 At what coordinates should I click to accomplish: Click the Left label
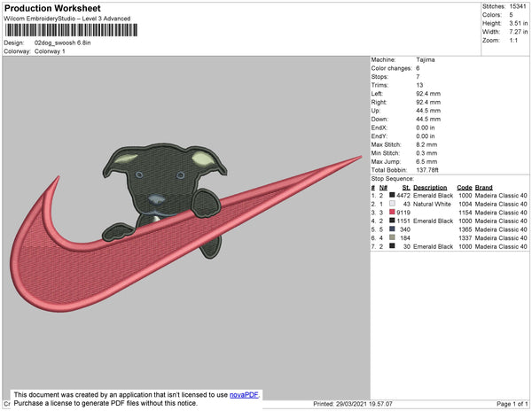[x=377, y=94]
